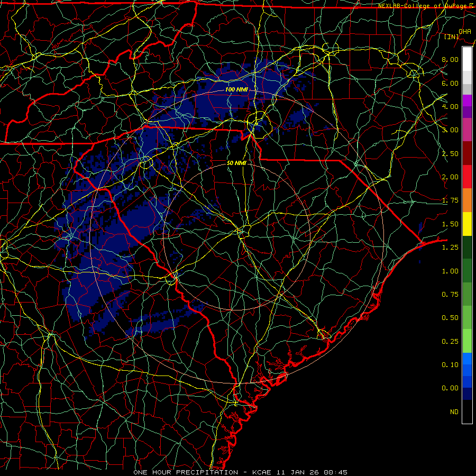Click the 0.50 legend value
Viewport: 476px width, 476px height.
click(450, 318)
